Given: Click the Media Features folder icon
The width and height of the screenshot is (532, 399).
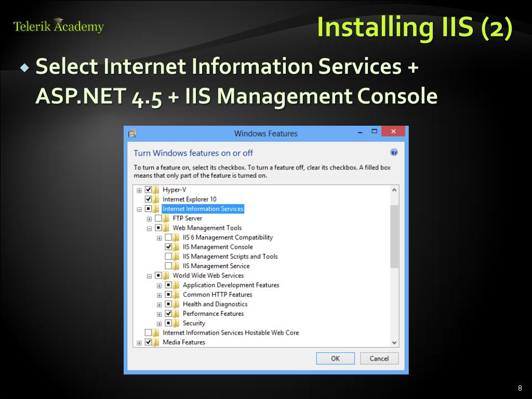Looking at the screenshot, I should point(156,342).
